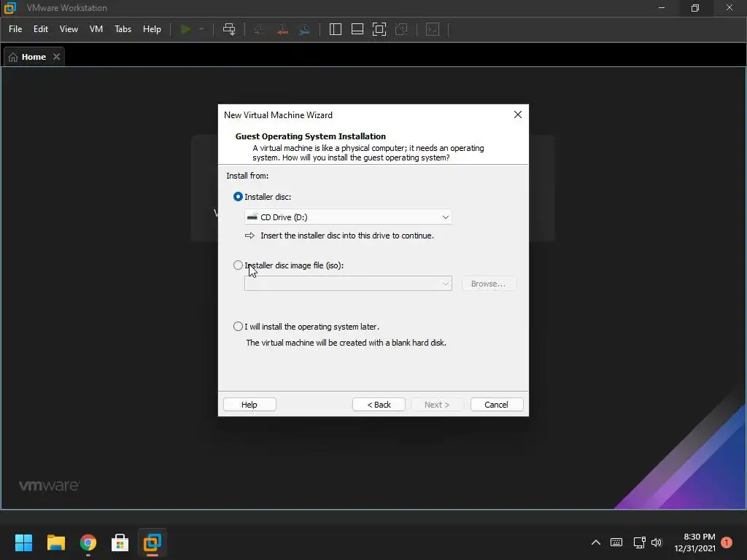Click the Enter Full Screen icon
Image resolution: width=747 pixels, height=560 pixels.
click(379, 29)
